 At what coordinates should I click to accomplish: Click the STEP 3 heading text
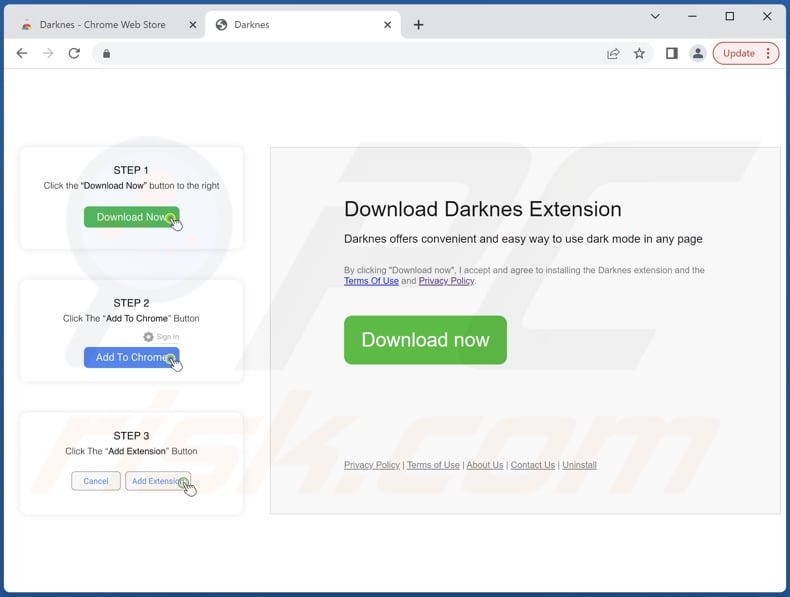click(x=131, y=436)
